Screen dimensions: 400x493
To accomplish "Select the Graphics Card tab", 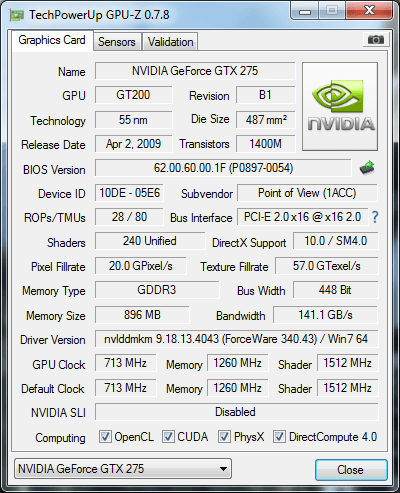I will click(x=52, y=40).
